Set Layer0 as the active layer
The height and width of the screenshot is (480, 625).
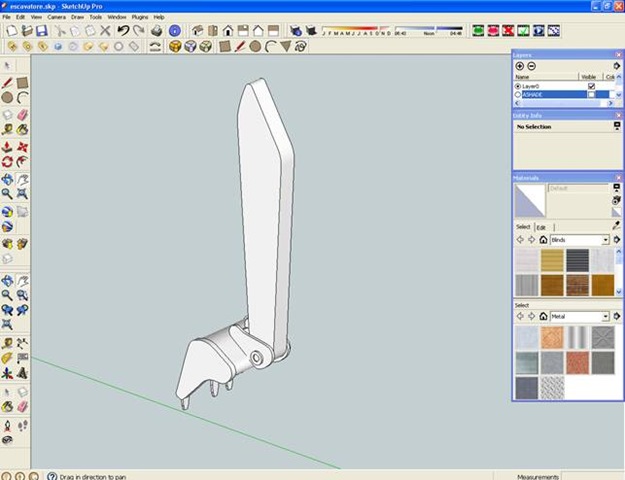(518, 86)
